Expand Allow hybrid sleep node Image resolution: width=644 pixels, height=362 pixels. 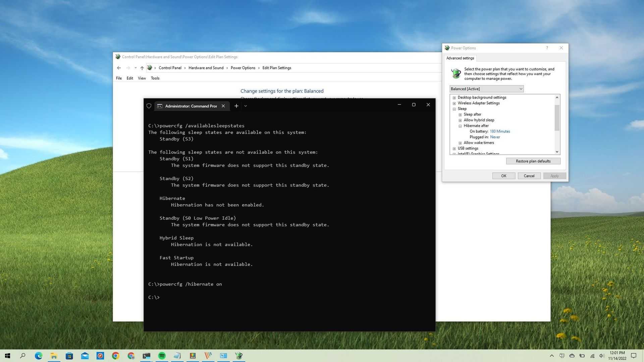pos(460,120)
